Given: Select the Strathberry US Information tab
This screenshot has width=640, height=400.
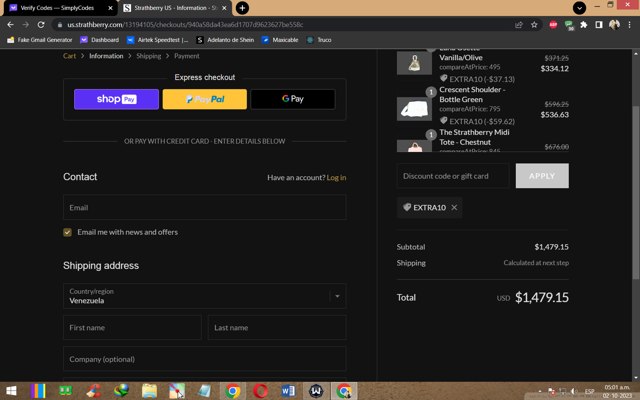Looking at the screenshot, I should [x=176, y=8].
